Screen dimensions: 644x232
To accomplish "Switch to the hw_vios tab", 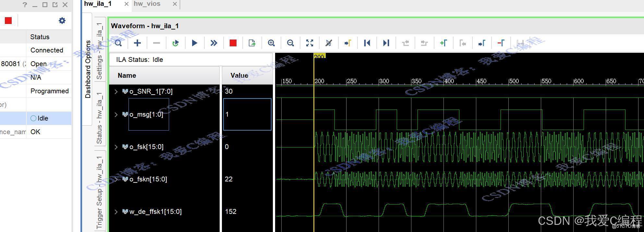I will tap(147, 4).
